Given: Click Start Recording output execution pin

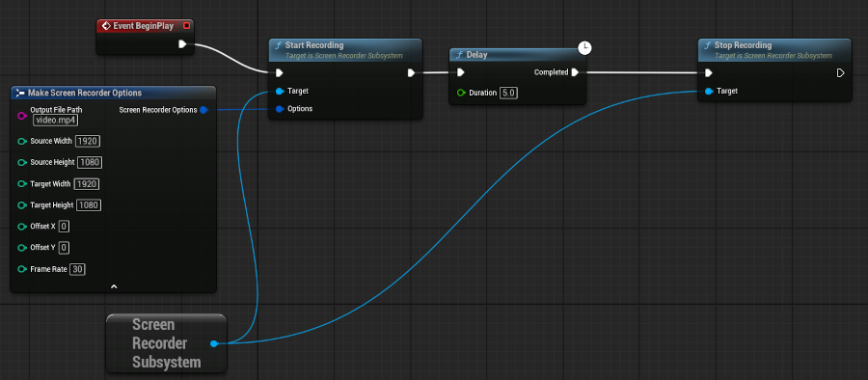Looking at the screenshot, I should tap(411, 72).
